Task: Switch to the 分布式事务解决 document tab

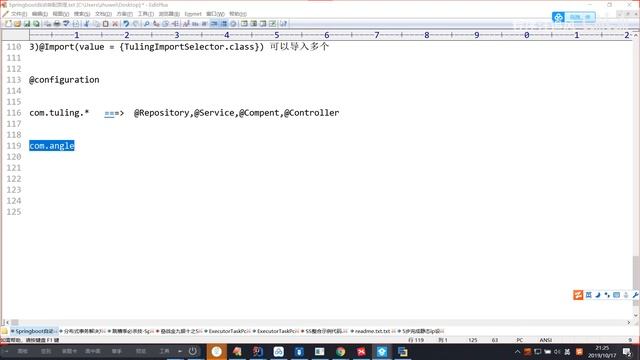Action: point(83,331)
